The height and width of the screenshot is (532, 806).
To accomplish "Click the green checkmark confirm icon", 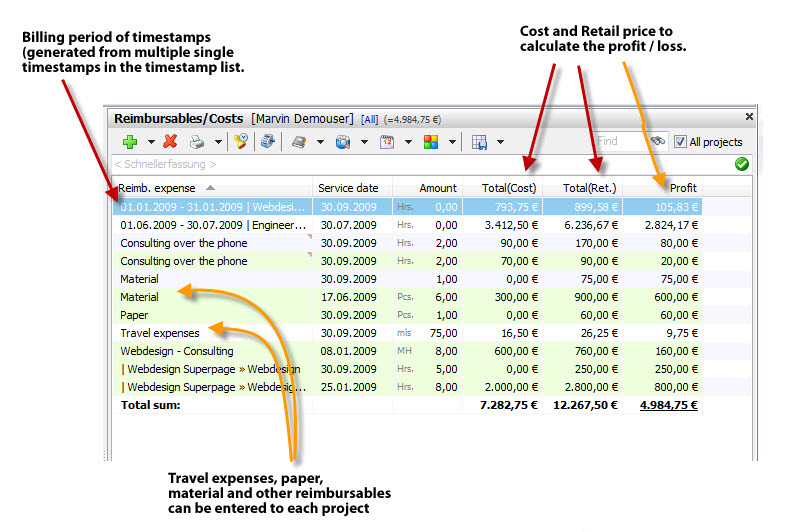I will coord(741,164).
